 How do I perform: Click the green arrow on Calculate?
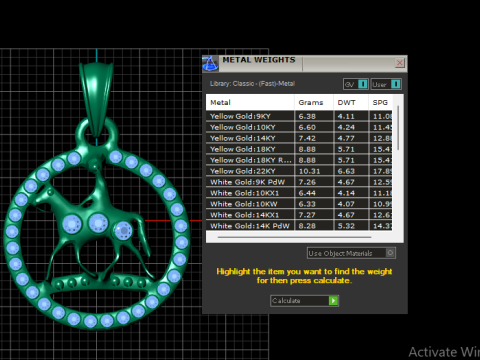click(x=333, y=301)
